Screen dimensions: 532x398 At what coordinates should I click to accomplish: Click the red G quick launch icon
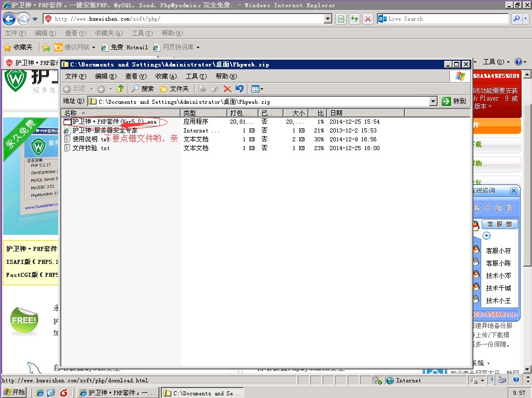[x=63, y=393]
